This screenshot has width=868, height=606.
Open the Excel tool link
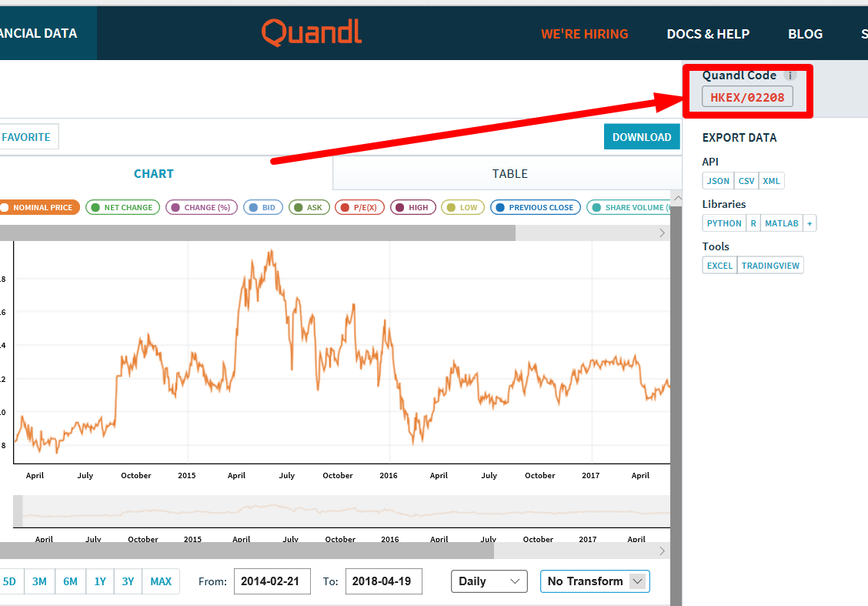719,266
